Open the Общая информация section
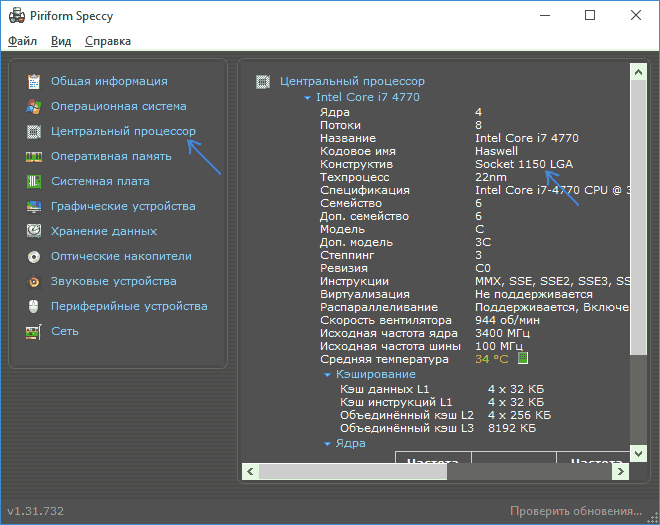The image size is (660, 525). [x=109, y=81]
